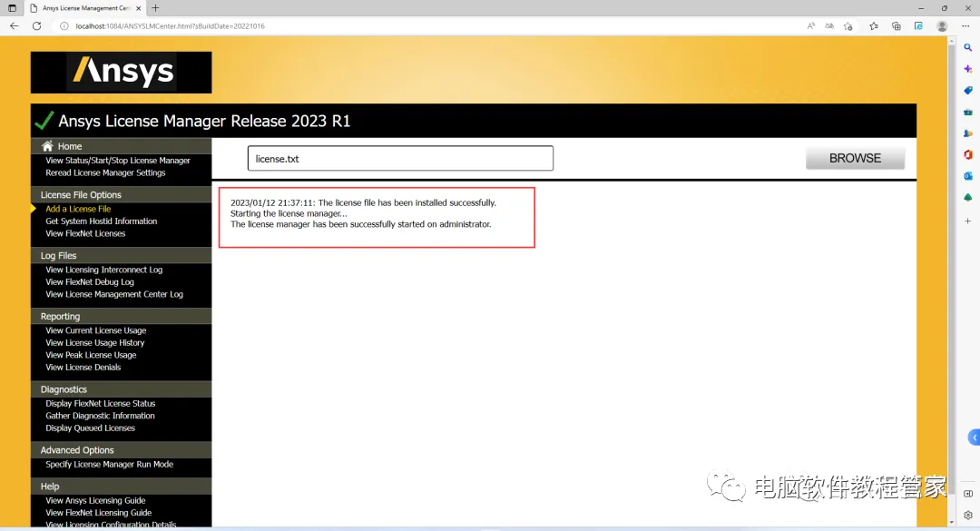The image size is (980, 531).
Task: Open sidebar settings gear icon
Action: tap(968, 516)
